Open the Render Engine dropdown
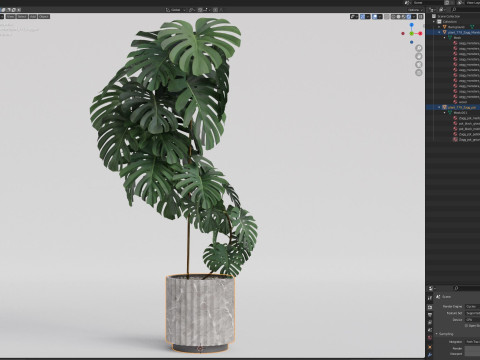The image size is (480, 360). point(473,306)
